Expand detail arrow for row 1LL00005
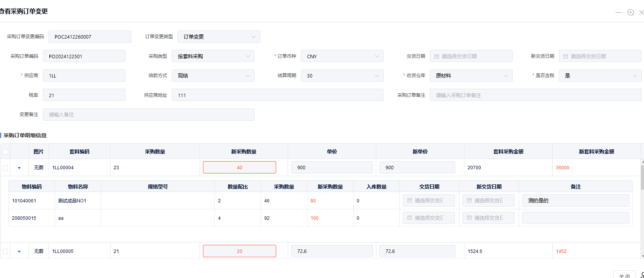 click(x=19, y=251)
